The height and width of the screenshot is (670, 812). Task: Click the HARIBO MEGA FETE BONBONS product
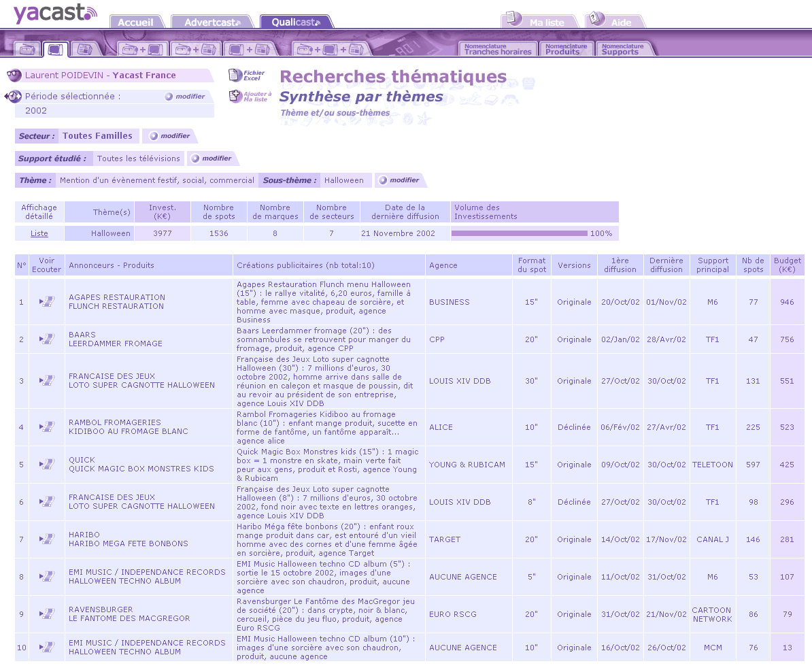point(129,543)
